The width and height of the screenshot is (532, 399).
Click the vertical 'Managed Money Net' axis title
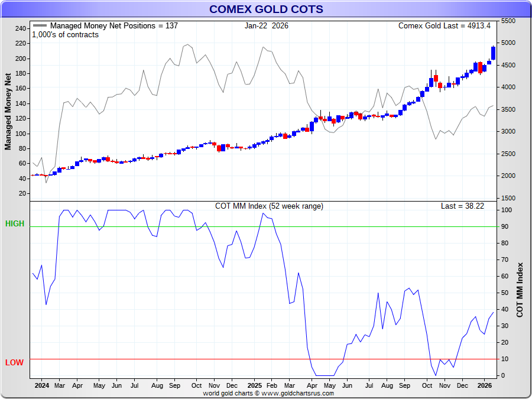coord(8,112)
